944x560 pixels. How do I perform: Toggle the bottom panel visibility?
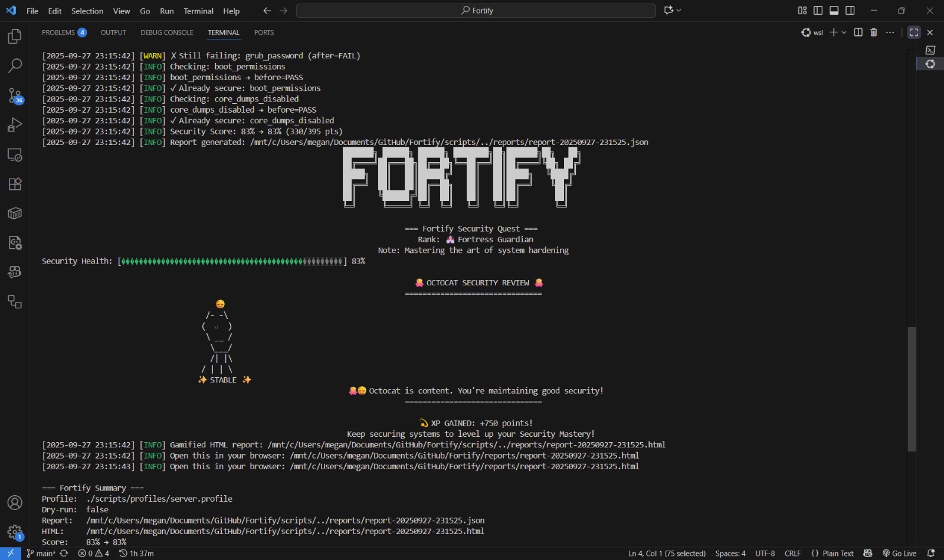click(x=834, y=11)
